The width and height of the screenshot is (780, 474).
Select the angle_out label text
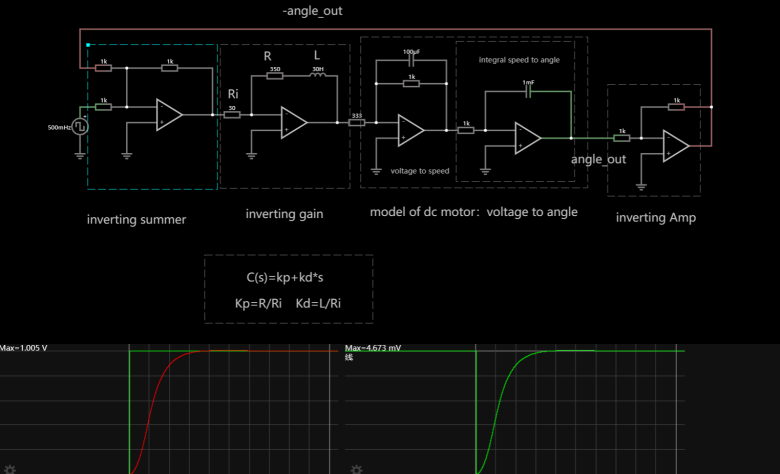coord(598,159)
